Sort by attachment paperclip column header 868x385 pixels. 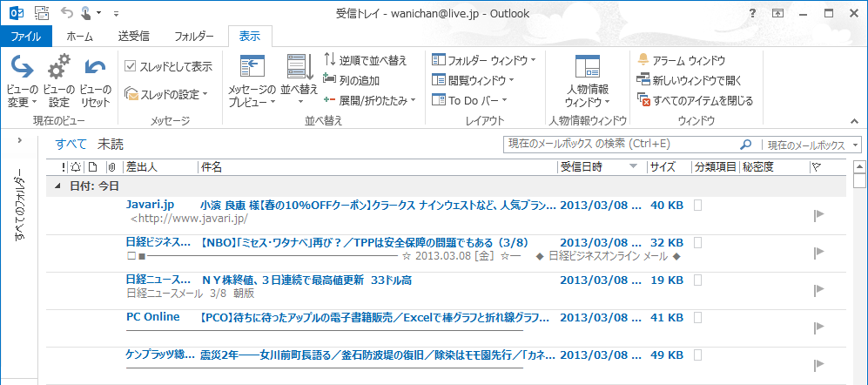[112, 166]
